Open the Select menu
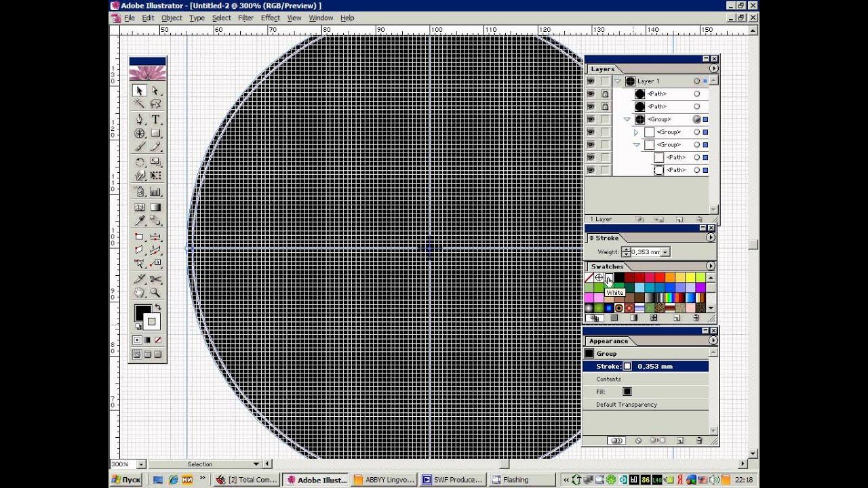 click(x=221, y=18)
